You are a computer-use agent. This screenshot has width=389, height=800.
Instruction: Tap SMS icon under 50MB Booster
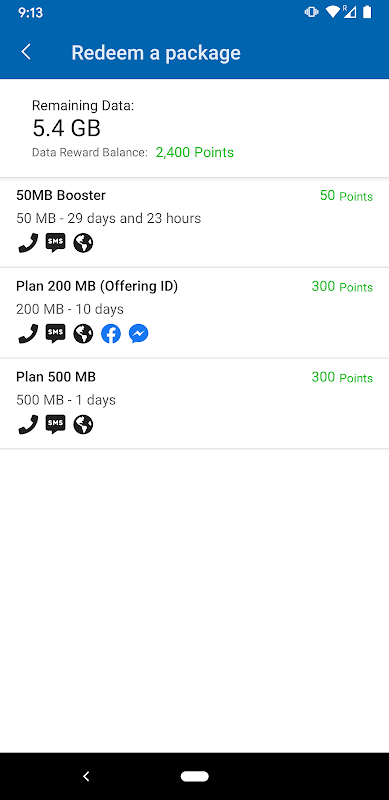pos(56,243)
